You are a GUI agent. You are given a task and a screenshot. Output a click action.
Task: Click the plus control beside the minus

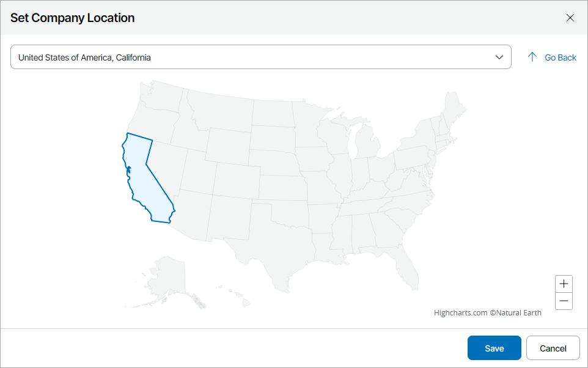click(x=564, y=284)
